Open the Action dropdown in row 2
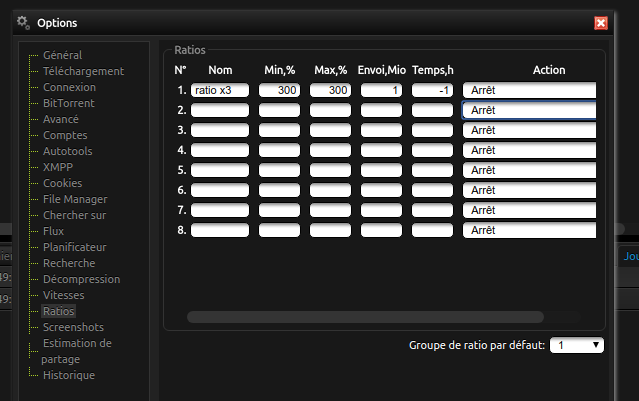The height and width of the screenshot is (401, 639). click(x=529, y=110)
